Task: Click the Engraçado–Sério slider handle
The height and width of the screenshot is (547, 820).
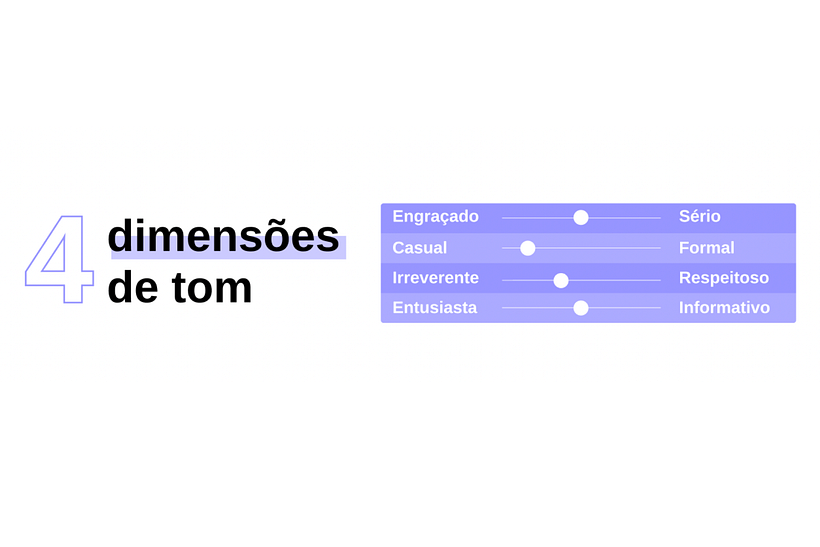Action: [580, 218]
